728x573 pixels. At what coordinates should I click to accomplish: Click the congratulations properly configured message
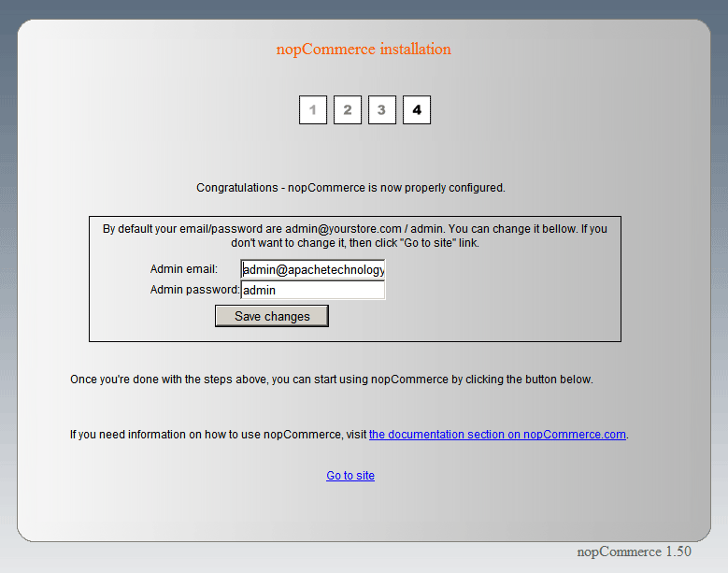(x=350, y=188)
